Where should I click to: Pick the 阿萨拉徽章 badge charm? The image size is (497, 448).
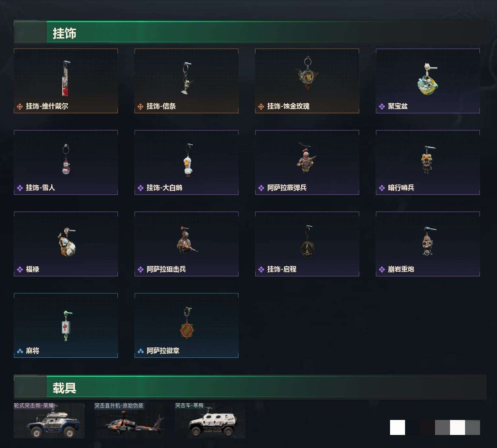(x=187, y=325)
